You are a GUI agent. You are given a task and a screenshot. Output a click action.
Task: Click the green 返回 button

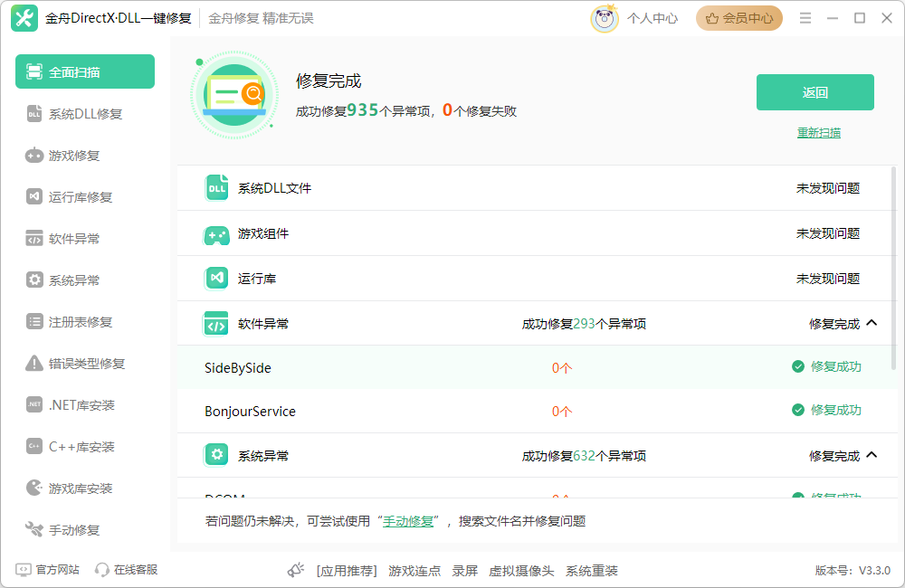[815, 92]
